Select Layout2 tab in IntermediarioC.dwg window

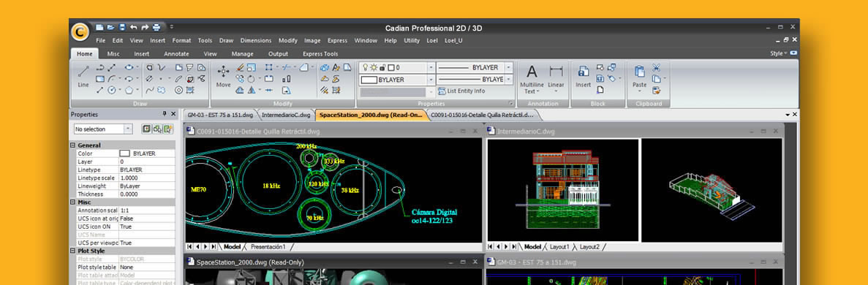589,247
